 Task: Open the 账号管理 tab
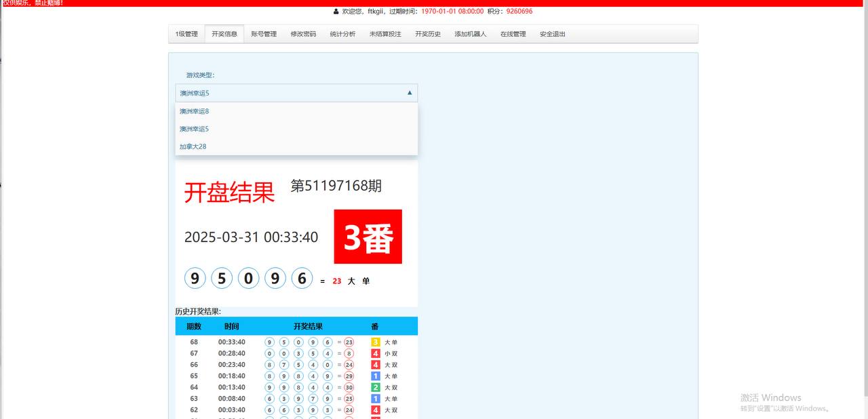coord(264,34)
